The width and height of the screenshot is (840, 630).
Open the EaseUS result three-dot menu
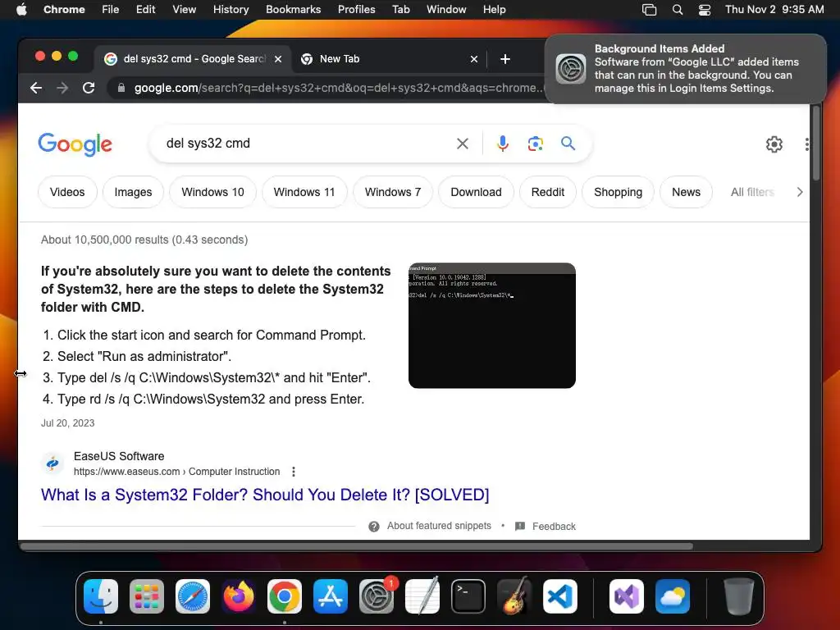294,472
